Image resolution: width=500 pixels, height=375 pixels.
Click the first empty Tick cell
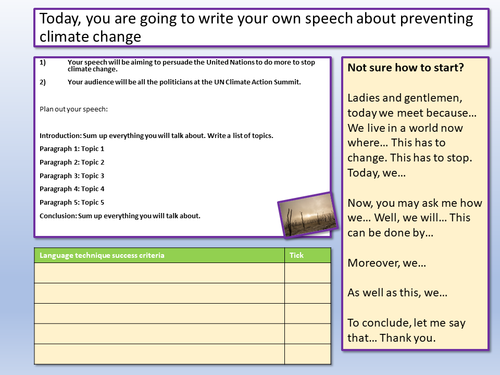(x=308, y=273)
